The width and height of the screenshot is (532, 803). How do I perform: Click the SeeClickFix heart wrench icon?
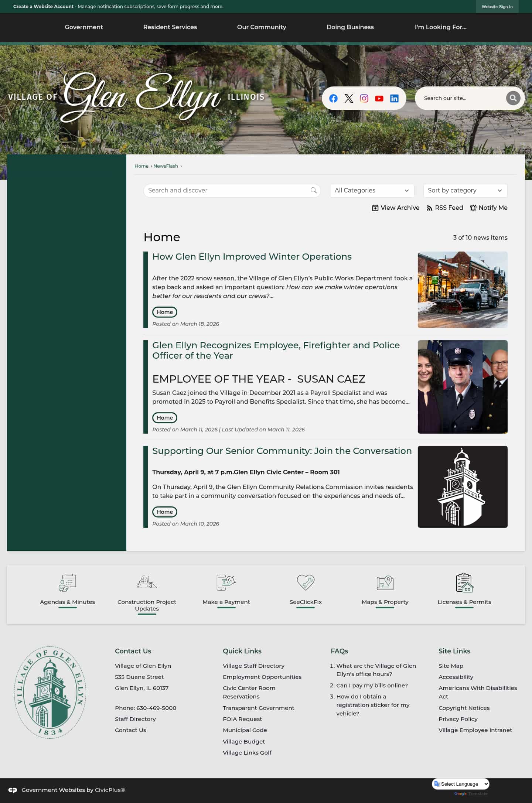(x=306, y=582)
